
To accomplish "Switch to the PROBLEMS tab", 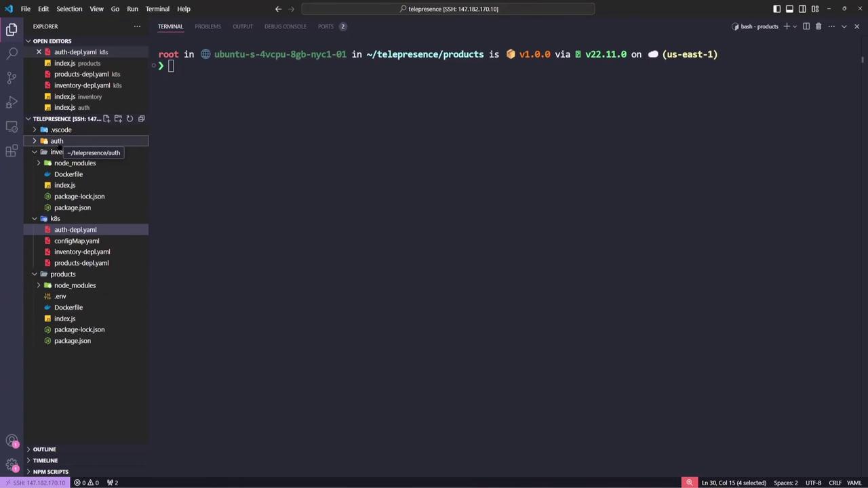I will [x=208, y=26].
